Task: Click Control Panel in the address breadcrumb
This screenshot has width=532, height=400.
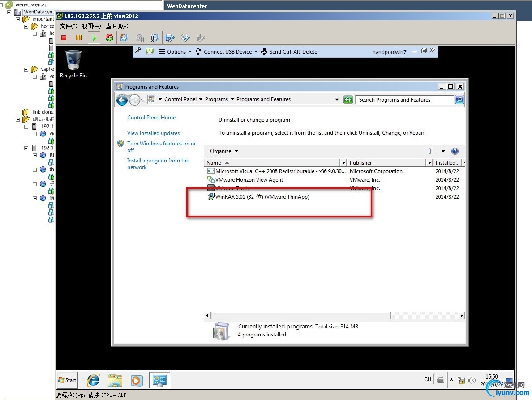Action: (x=180, y=99)
